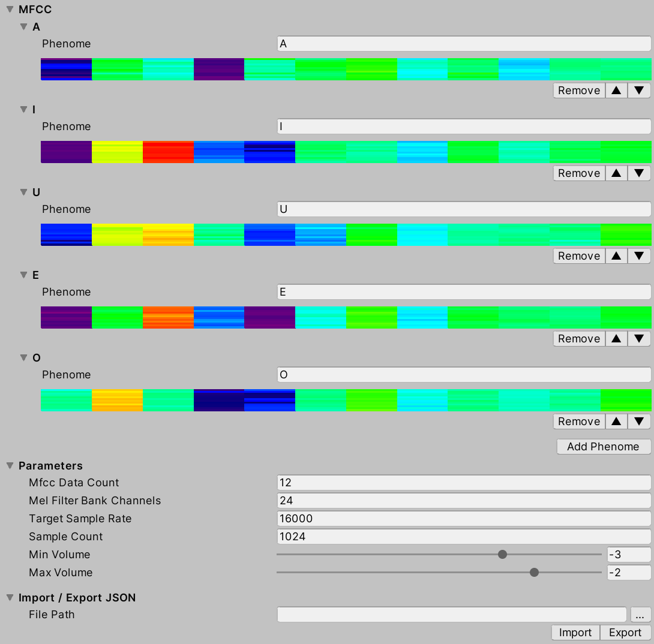This screenshot has height=644, width=654.
Task: Click the A phoneme MFCC color bar
Action: [346, 69]
